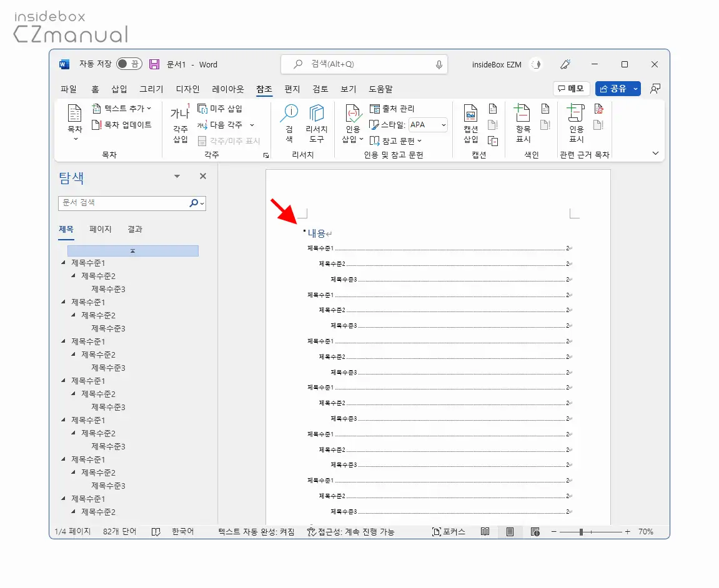Open the 목차 table of contents button
719x588 pixels.
[74, 122]
